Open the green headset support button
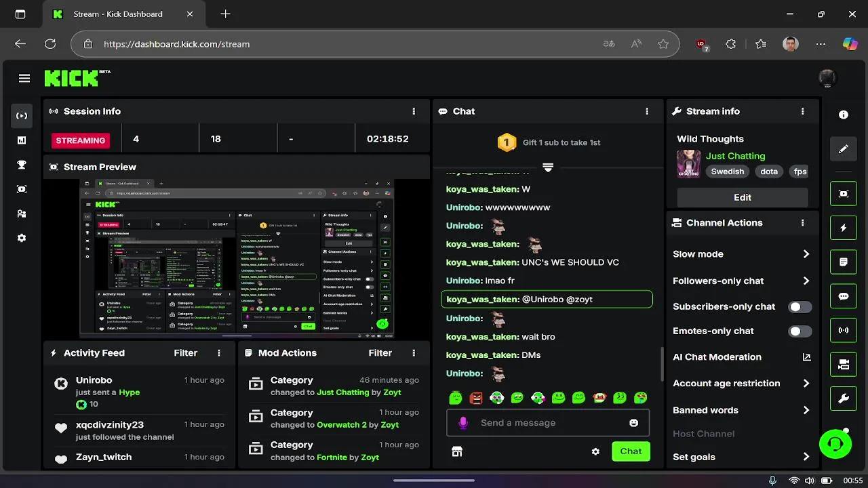Screen dimensions: 868x488 (x=835, y=445)
